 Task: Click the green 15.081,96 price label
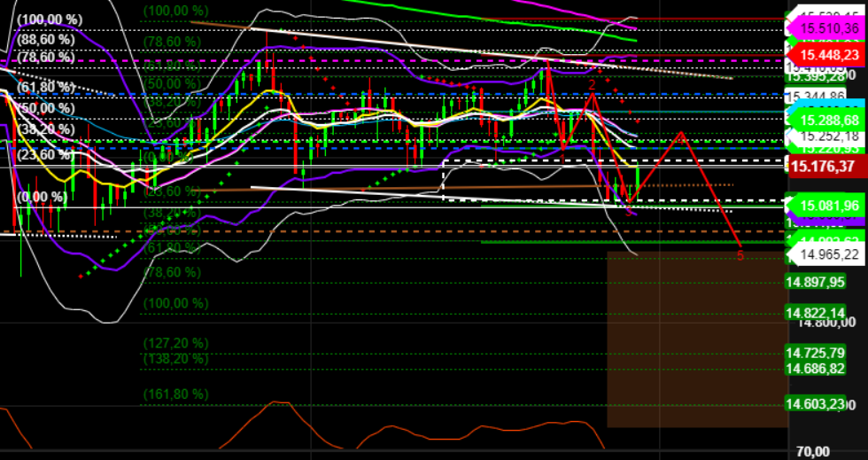(824, 206)
